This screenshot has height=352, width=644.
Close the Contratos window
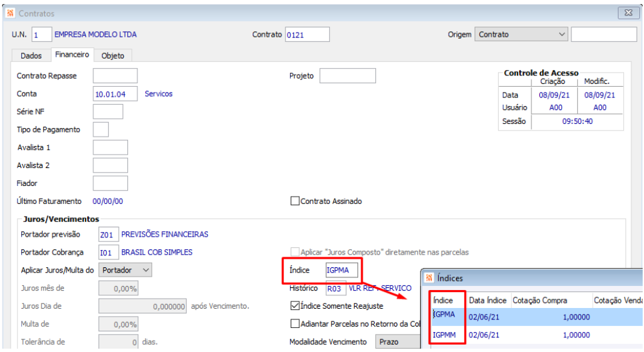629,13
